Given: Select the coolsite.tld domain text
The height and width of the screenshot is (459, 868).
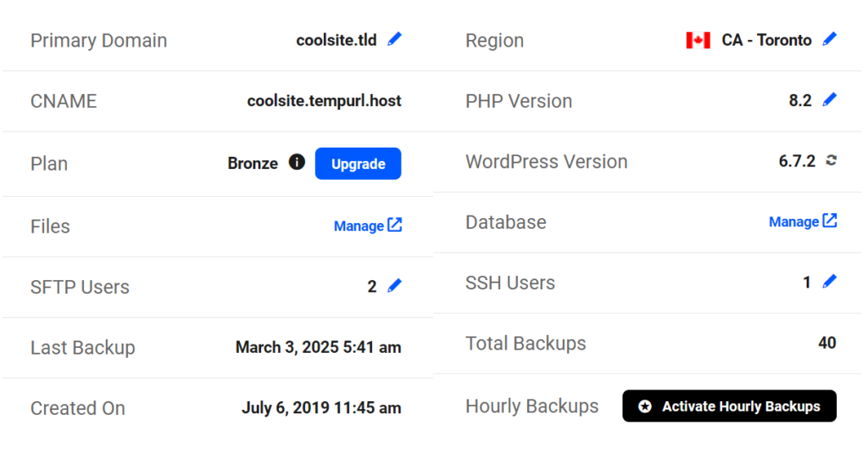Looking at the screenshot, I should click(337, 40).
